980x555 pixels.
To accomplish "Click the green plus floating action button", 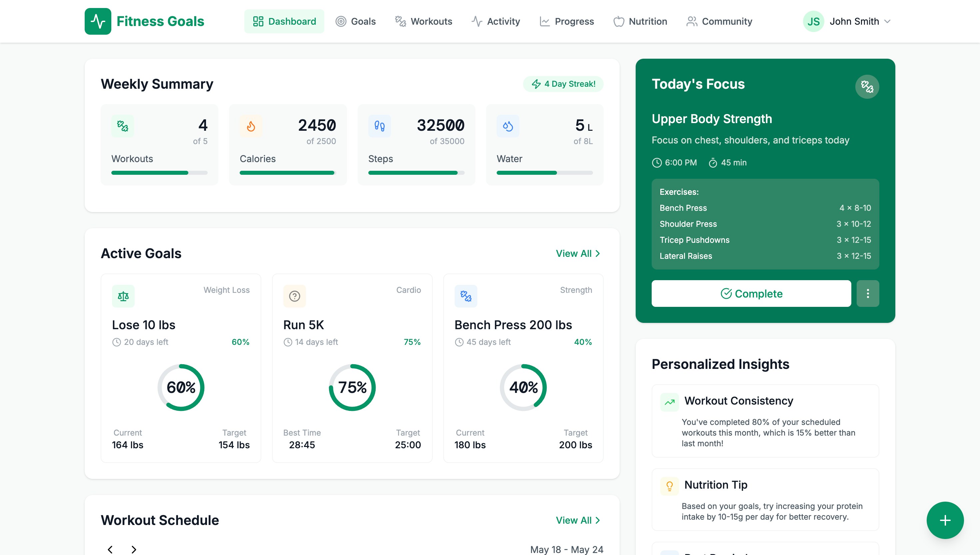I will tap(945, 520).
